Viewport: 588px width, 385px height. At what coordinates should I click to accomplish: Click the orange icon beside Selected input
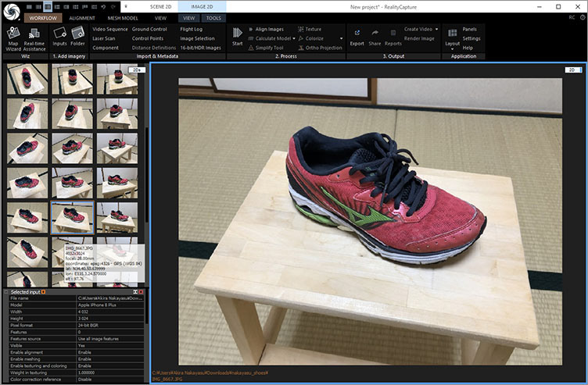(44, 292)
